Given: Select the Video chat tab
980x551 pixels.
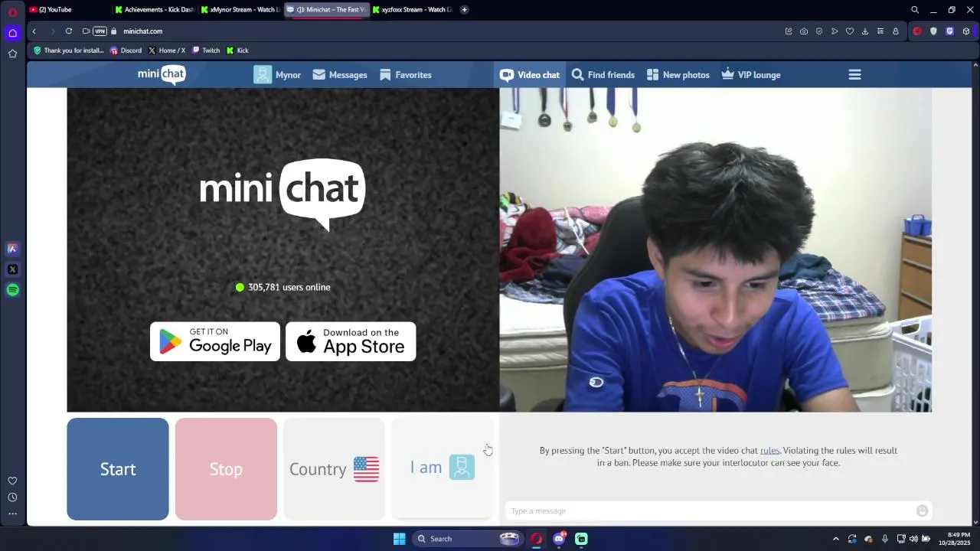Looking at the screenshot, I should pos(530,75).
